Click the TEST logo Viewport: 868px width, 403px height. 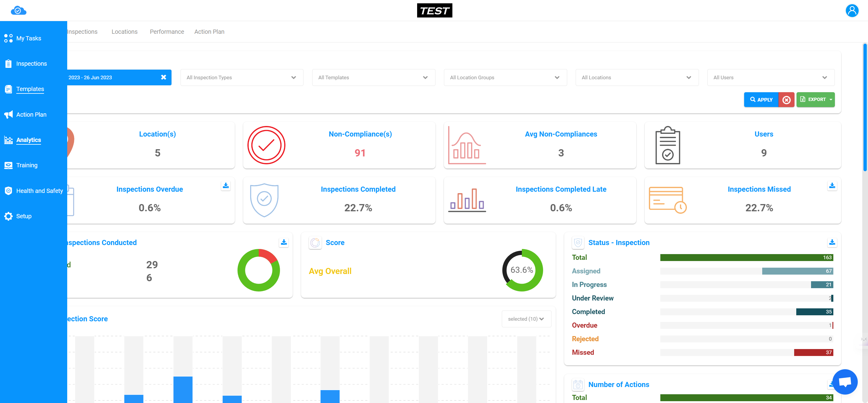coord(434,11)
